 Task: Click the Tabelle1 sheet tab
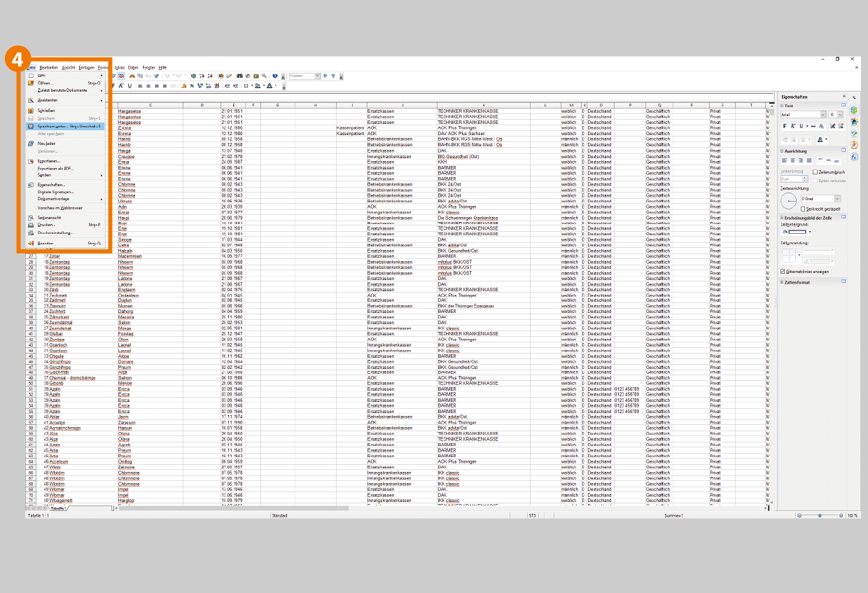click(57, 508)
